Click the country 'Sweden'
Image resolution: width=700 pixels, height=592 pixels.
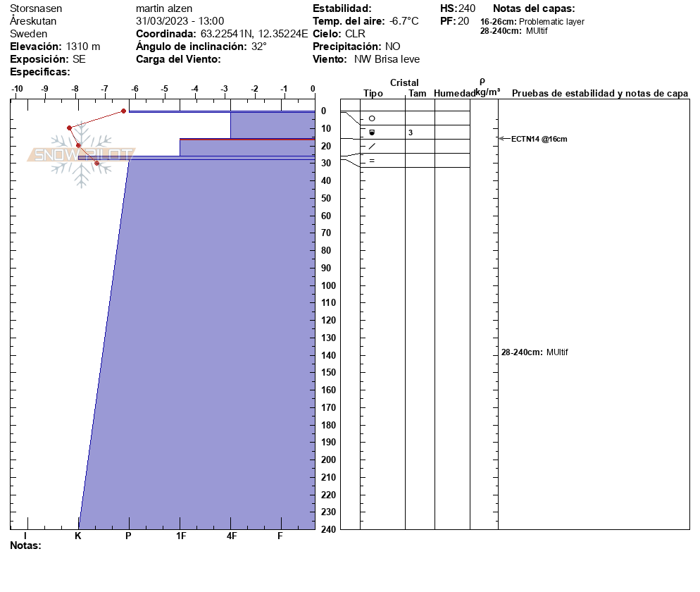[x=28, y=34]
